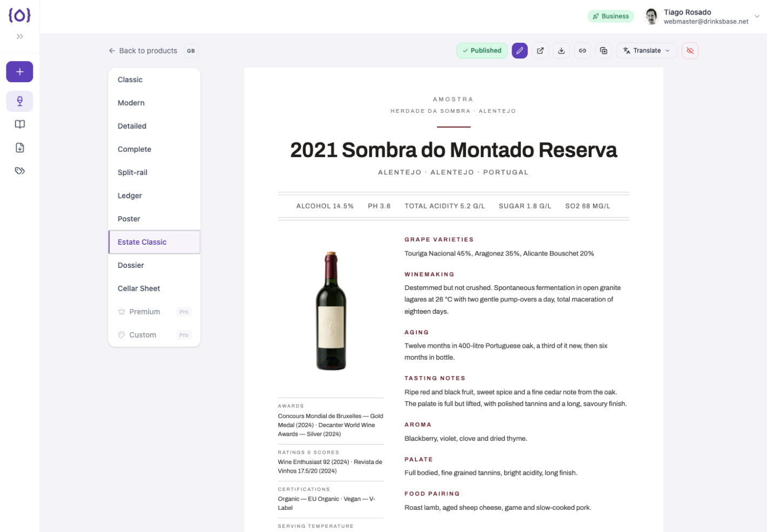Click the Organic — EU Organic certification text
767x532 pixels.
tap(326, 503)
